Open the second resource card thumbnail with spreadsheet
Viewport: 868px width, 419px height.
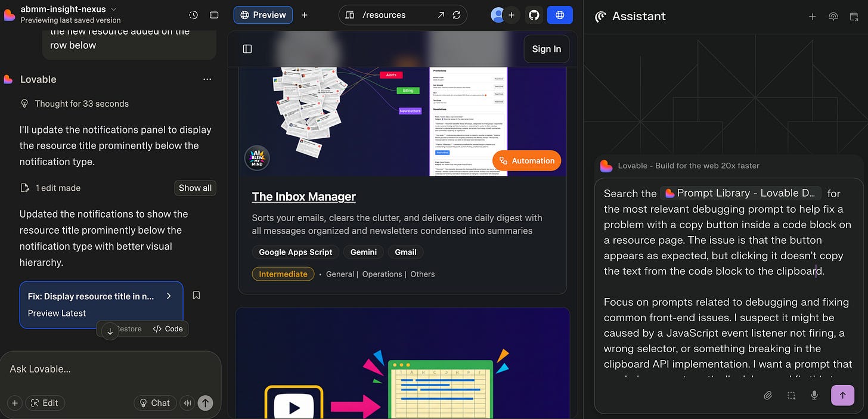[402, 364]
